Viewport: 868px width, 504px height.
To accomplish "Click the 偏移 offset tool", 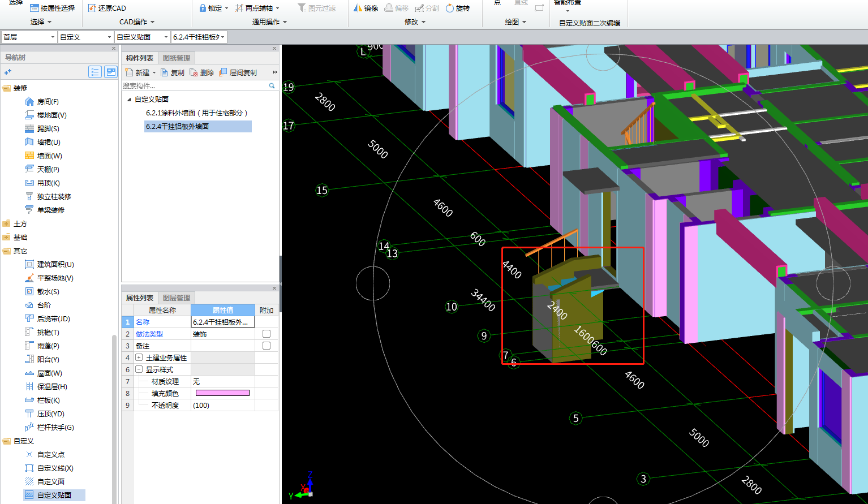I will pyautogui.click(x=396, y=8).
